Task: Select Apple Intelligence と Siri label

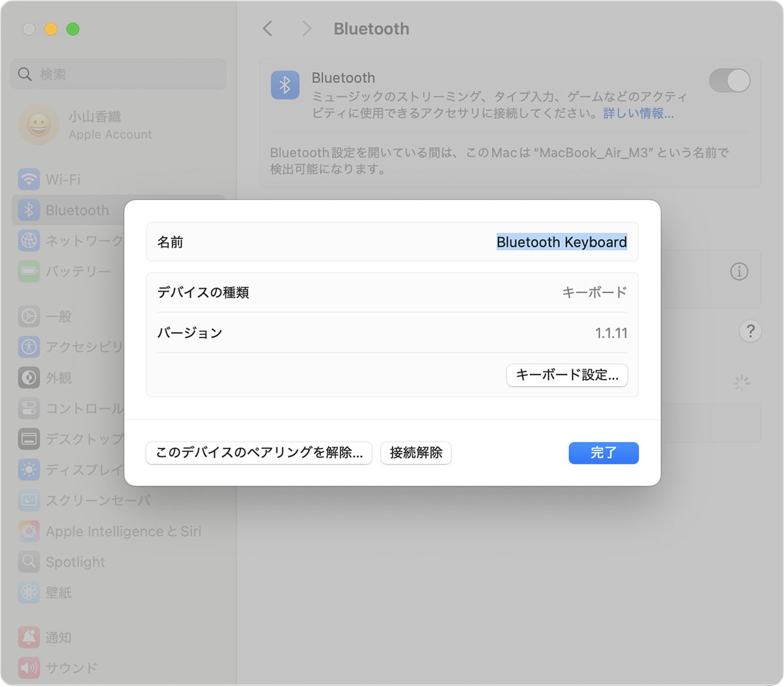Action: pyautogui.click(x=123, y=531)
